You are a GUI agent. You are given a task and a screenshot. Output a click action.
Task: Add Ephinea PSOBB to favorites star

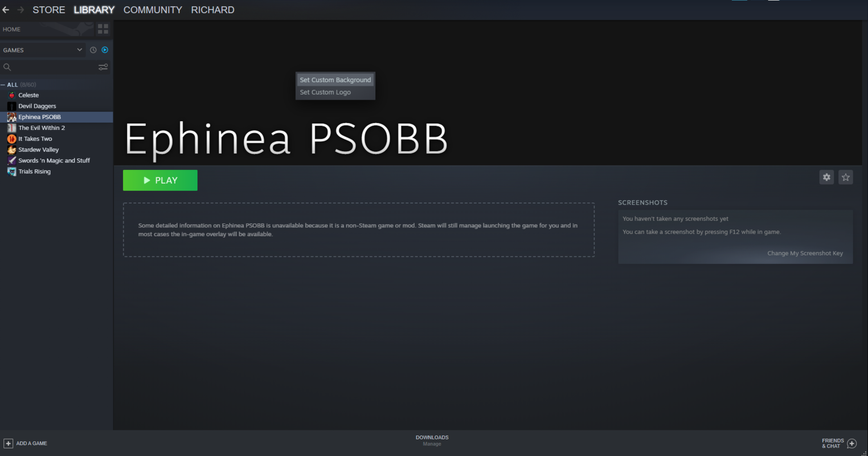click(x=846, y=177)
